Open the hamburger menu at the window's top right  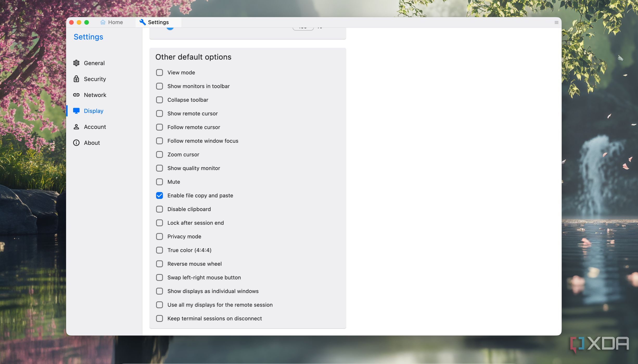pos(556,22)
